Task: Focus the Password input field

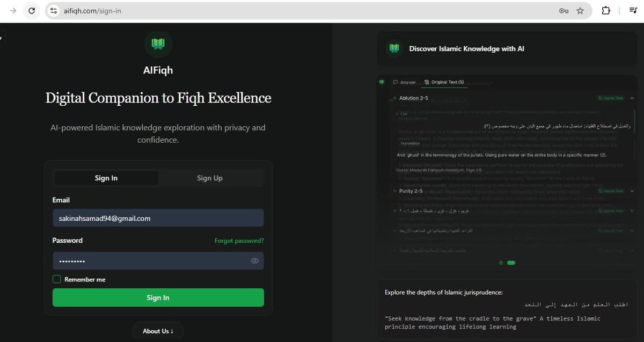Action: point(158,261)
